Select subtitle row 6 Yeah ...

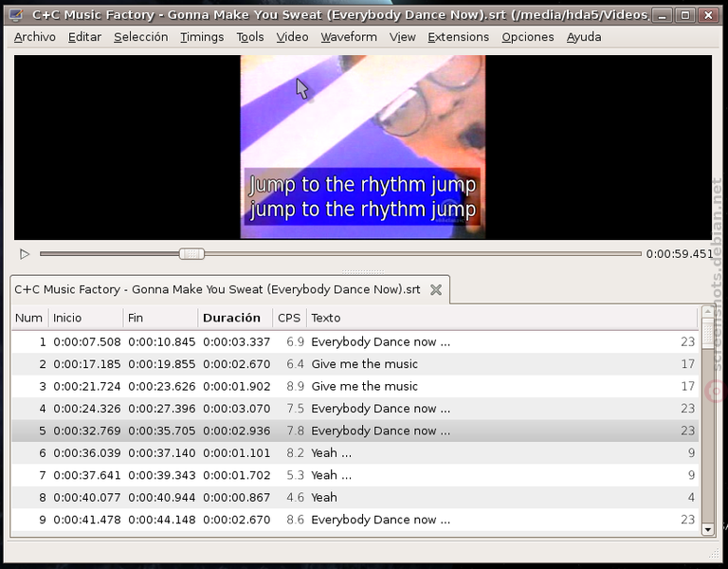pos(355,453)
